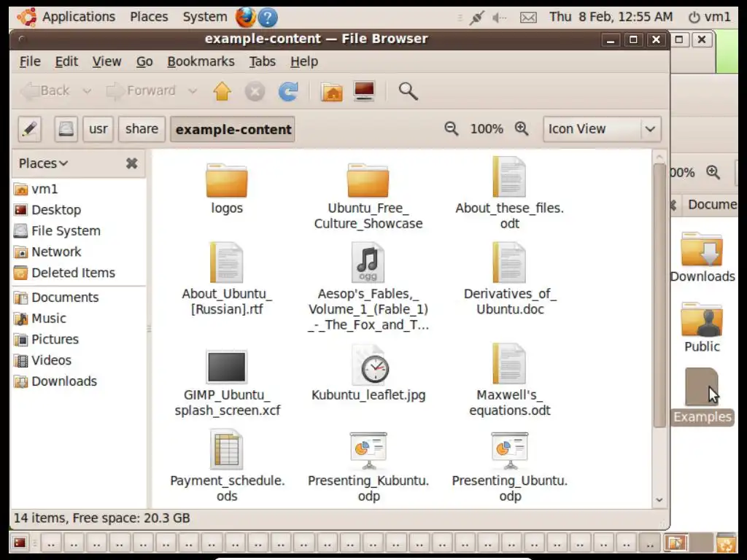Click the usr path button
This screenshot has width=747, height=560.
[x=98, y=129]
